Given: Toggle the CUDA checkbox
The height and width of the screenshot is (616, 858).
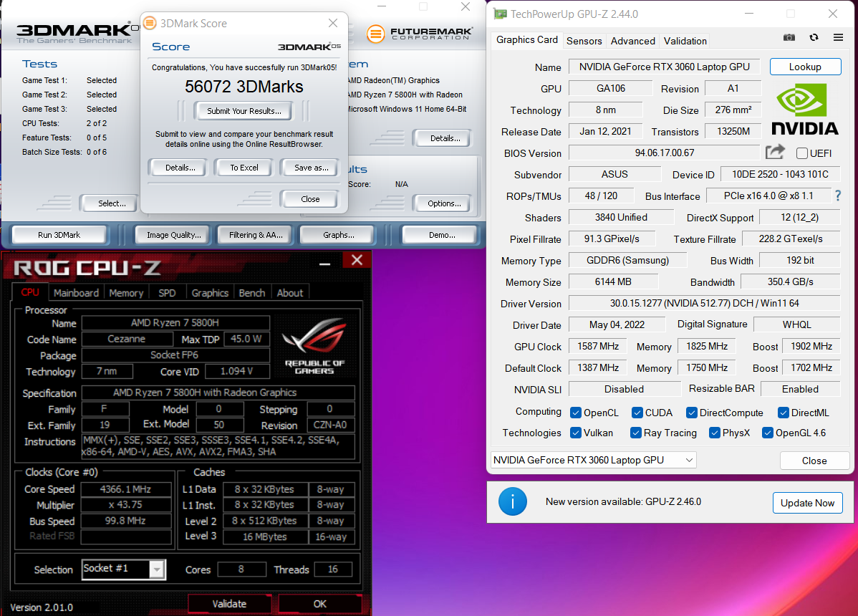Looking at the screenshot, I should (637, 413).
